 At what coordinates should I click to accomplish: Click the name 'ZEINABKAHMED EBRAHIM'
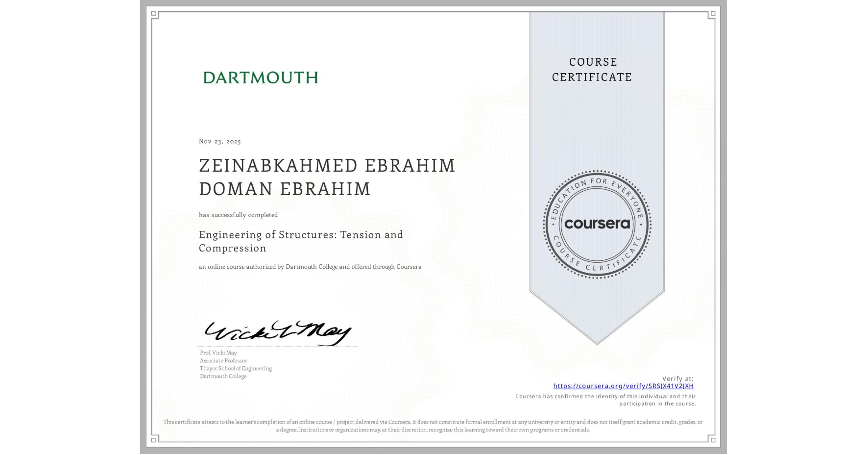coord(327,166)
